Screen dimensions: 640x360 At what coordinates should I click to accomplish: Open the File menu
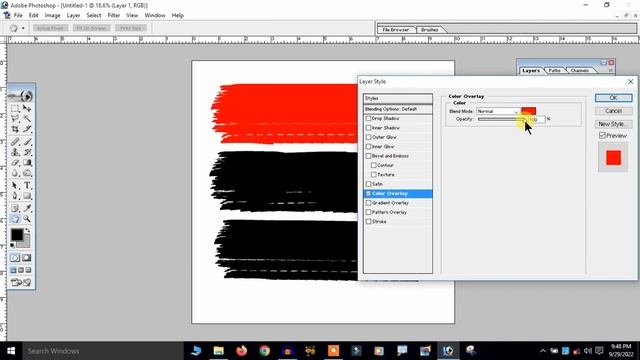pyautogui.click(x=18, y=15)
